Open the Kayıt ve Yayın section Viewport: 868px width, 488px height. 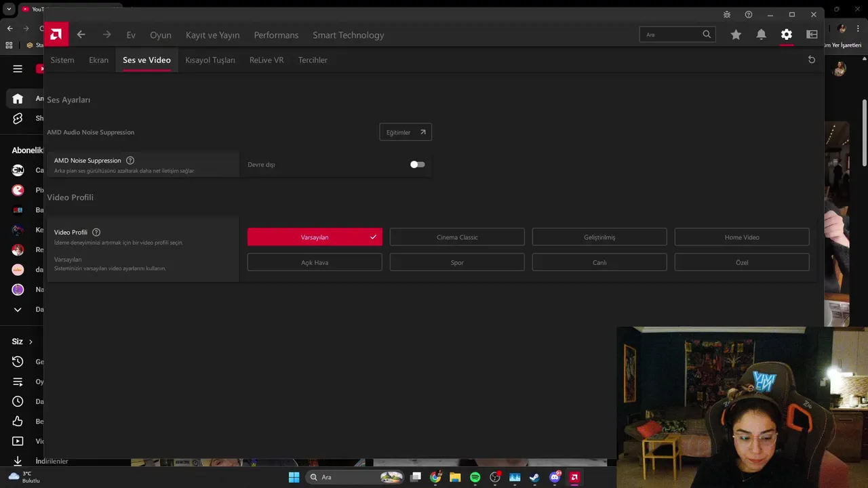coord(213,35)
